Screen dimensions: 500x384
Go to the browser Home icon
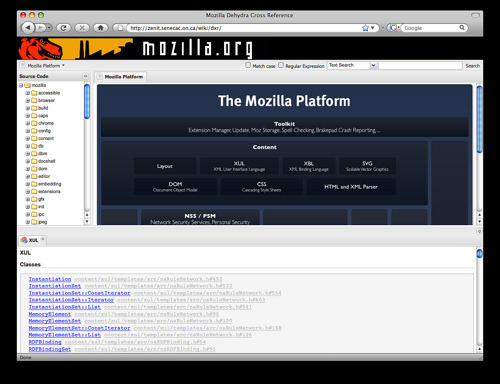pyautogui.click(x=100, y=28)
